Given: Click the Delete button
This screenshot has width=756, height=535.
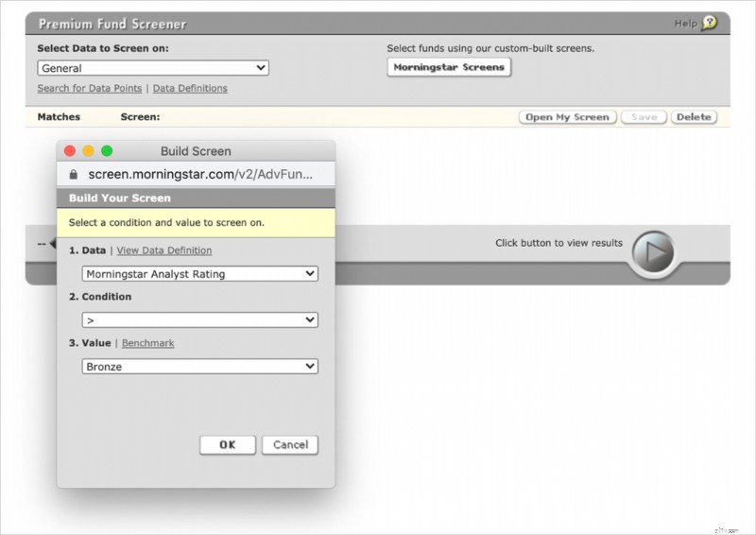Looking at the screenshot, I should pyautogui.click(x=694, y=117).
